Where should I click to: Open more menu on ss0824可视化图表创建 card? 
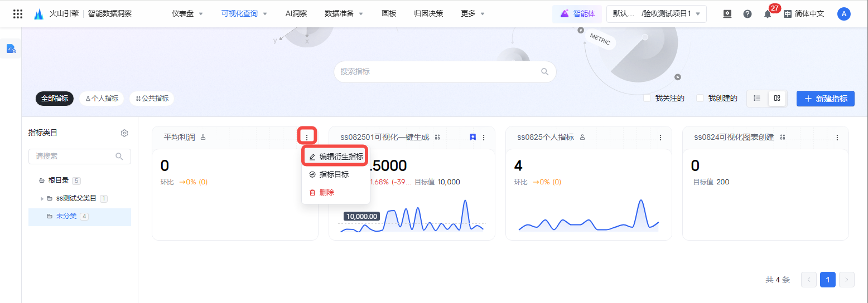837,137
